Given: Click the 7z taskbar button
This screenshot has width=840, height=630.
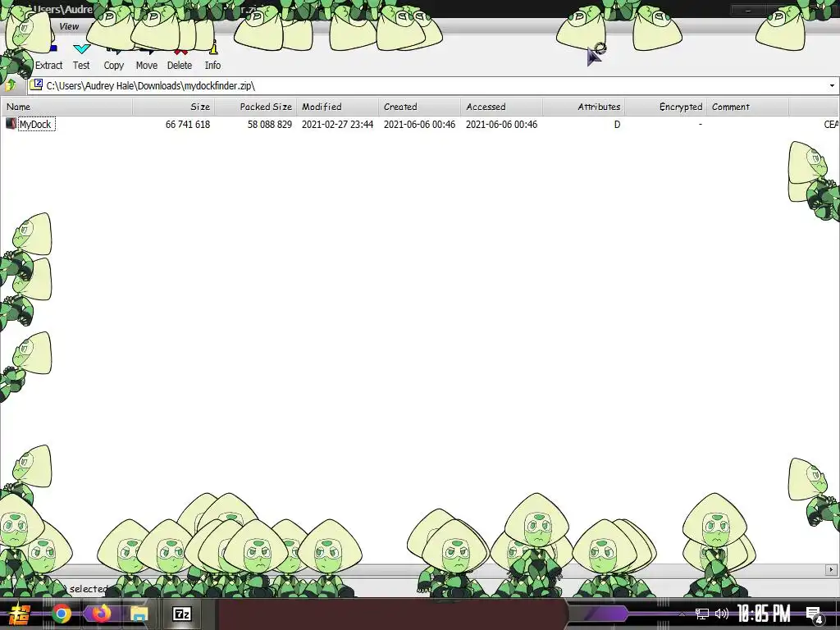Looking at the screenshot, I should point(181,614).
